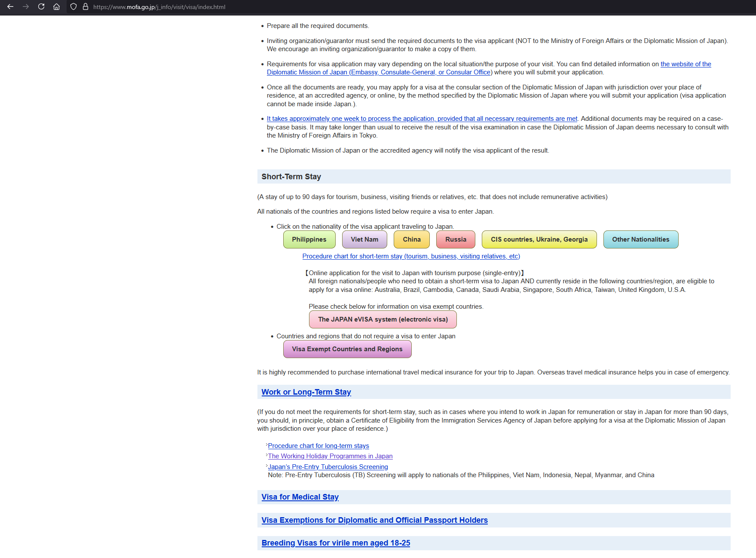
Task: Select the Philippines nationality button
Action: click(309, 239)
